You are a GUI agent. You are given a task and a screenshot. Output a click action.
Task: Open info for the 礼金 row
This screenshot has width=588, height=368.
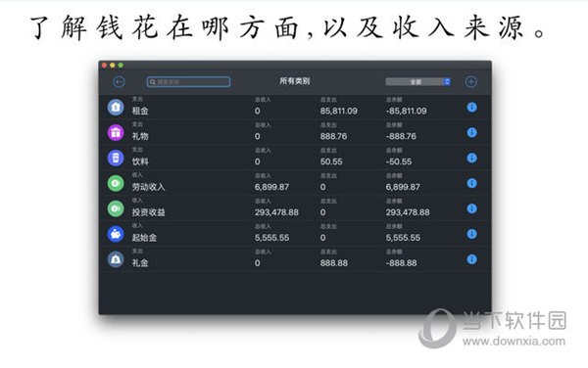coord(471,259)
